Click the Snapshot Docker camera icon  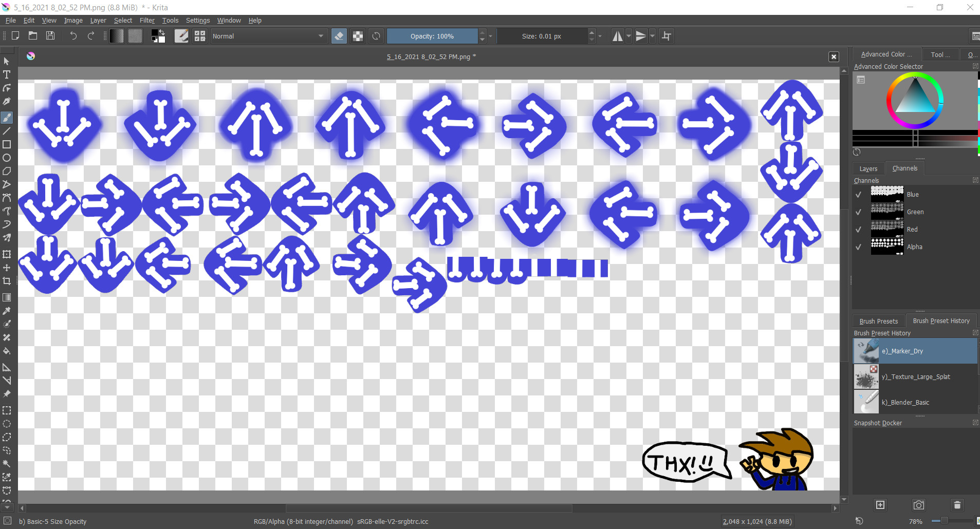tap(918, 505)
